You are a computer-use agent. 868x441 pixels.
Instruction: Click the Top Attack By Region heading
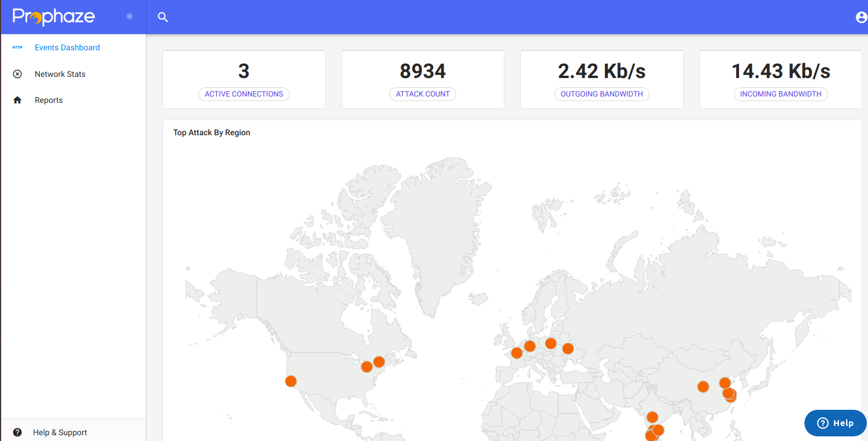point(212,132)
